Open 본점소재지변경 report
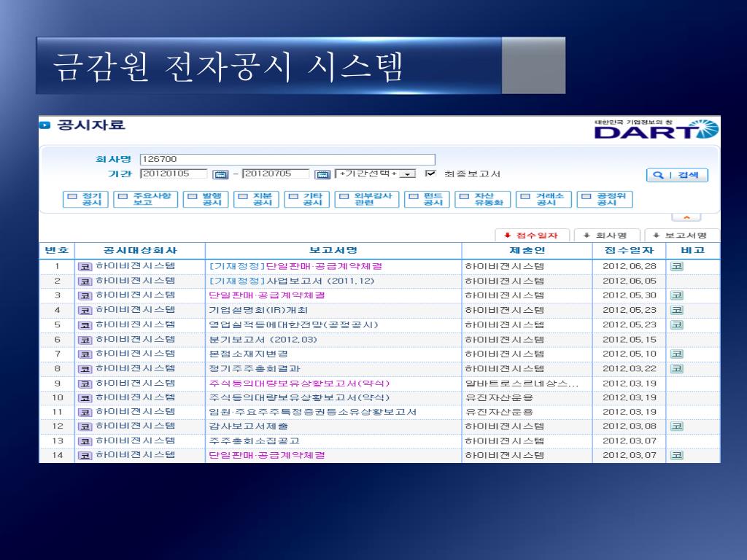 pos(248,354)
